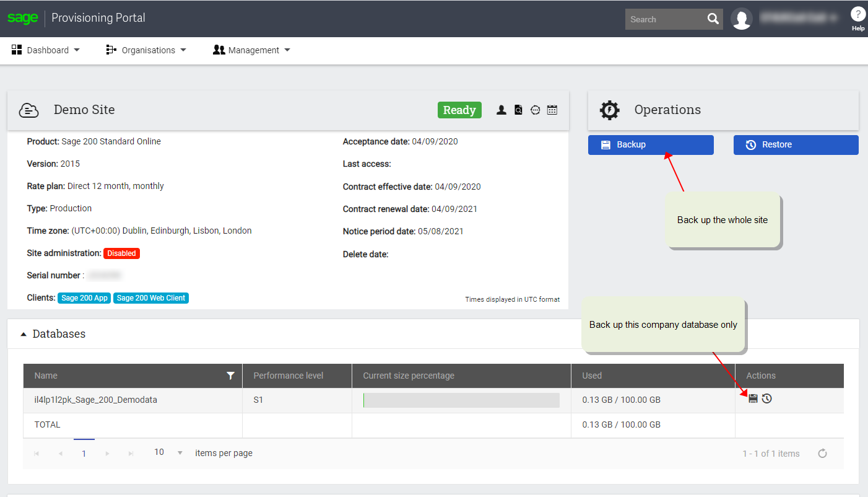
Task: Filter the Name column
Action: (230, 376)
